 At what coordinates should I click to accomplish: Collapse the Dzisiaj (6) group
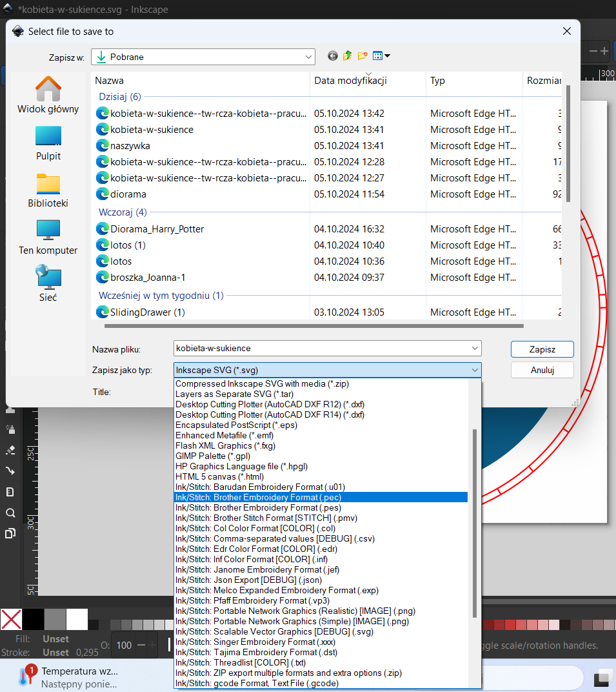click(x=120, y=97)
